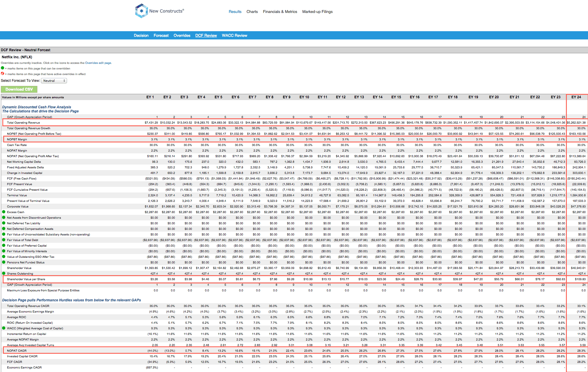Open the Charts menu item
The width and height of the screenshot is (588, 372).
(x=252, y=12)
